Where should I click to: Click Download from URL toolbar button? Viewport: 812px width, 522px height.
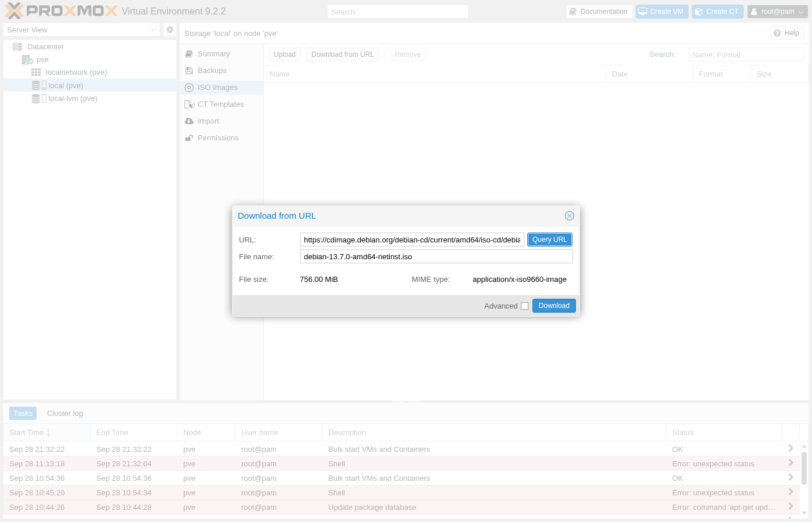(x=343, y=55)
